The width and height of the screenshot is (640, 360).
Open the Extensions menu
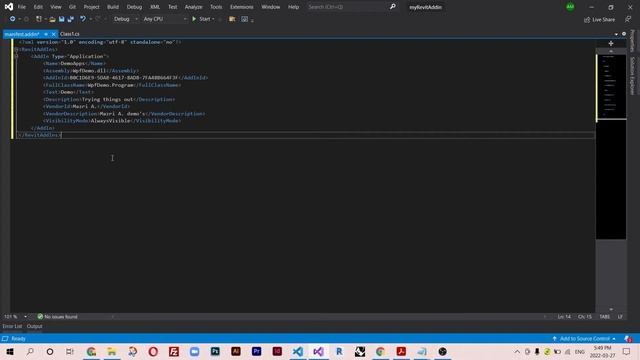coord(241,7)
